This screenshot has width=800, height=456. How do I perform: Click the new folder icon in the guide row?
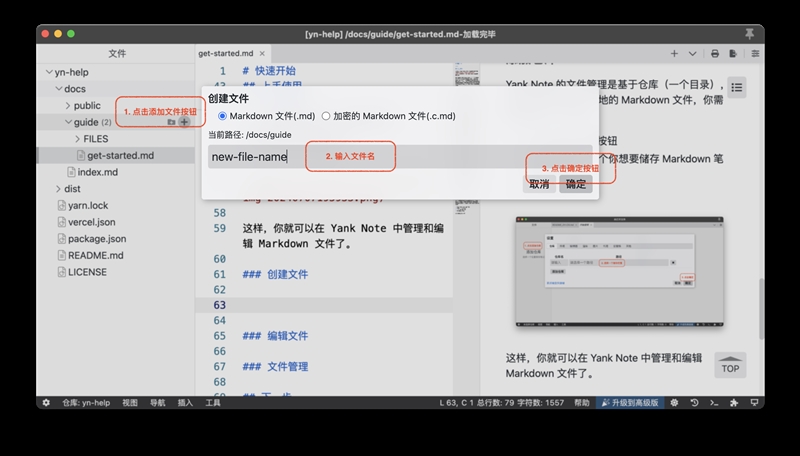point(171,122)
